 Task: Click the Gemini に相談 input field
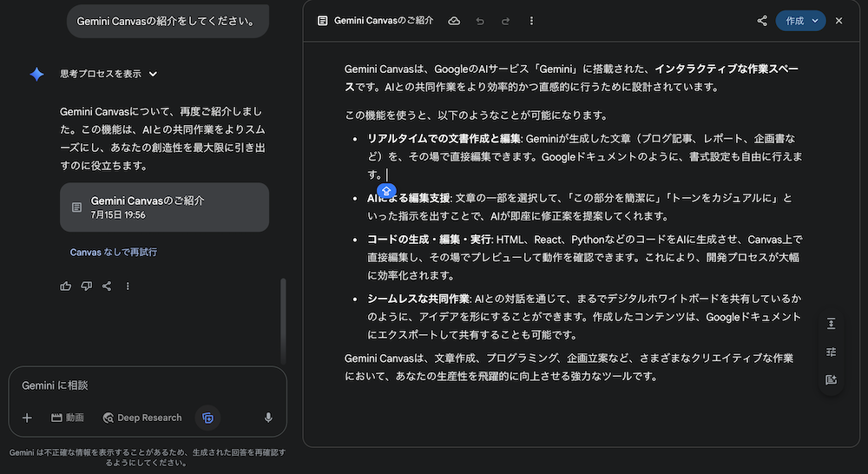pos(148,385)
